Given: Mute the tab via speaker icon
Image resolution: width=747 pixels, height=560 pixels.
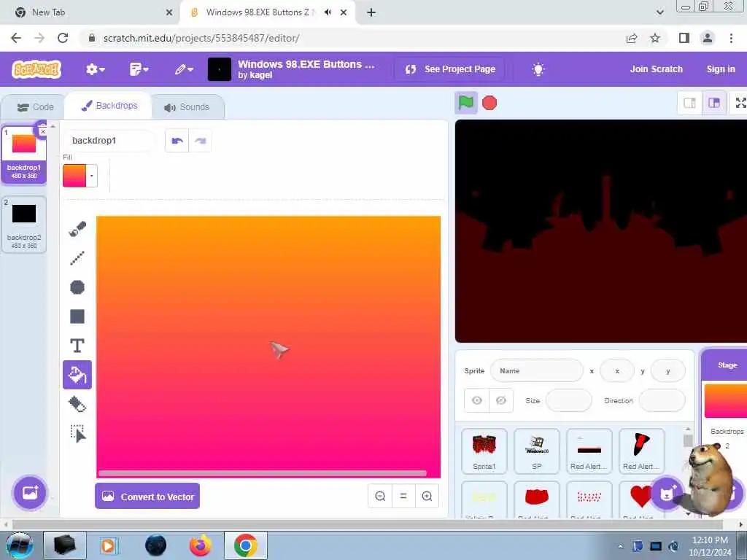Looking at the screenshot, I should (x=328, y=12).
